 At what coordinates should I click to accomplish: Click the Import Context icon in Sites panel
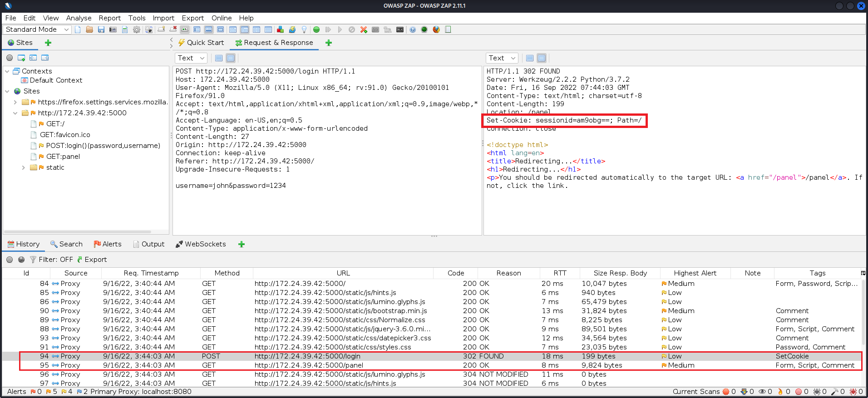click(33, 58)
